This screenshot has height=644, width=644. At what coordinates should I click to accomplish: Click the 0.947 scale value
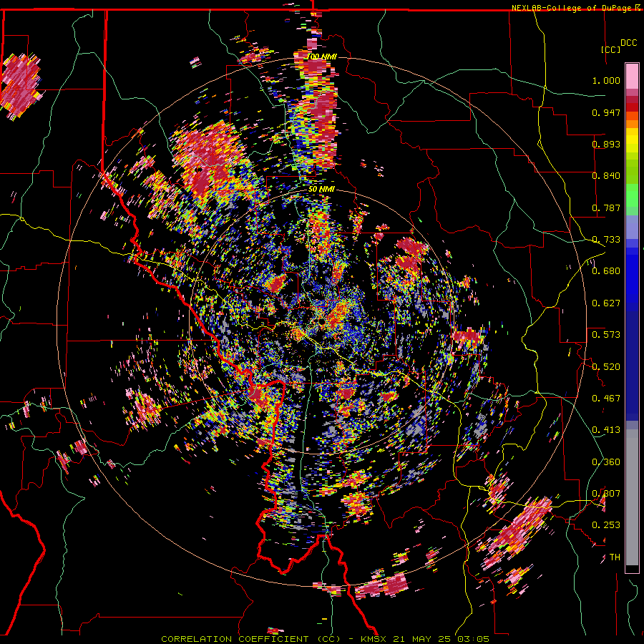tap(606, 112)
